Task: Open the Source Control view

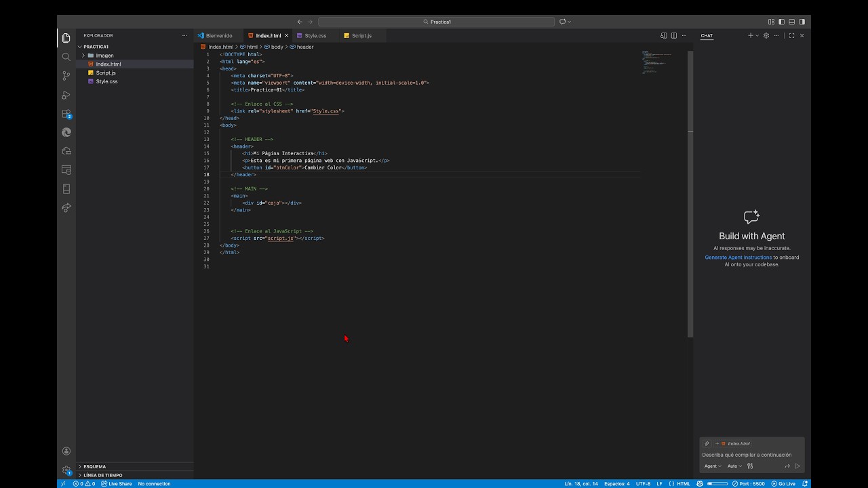Action: pyautogui.click(x=66, y=76)
